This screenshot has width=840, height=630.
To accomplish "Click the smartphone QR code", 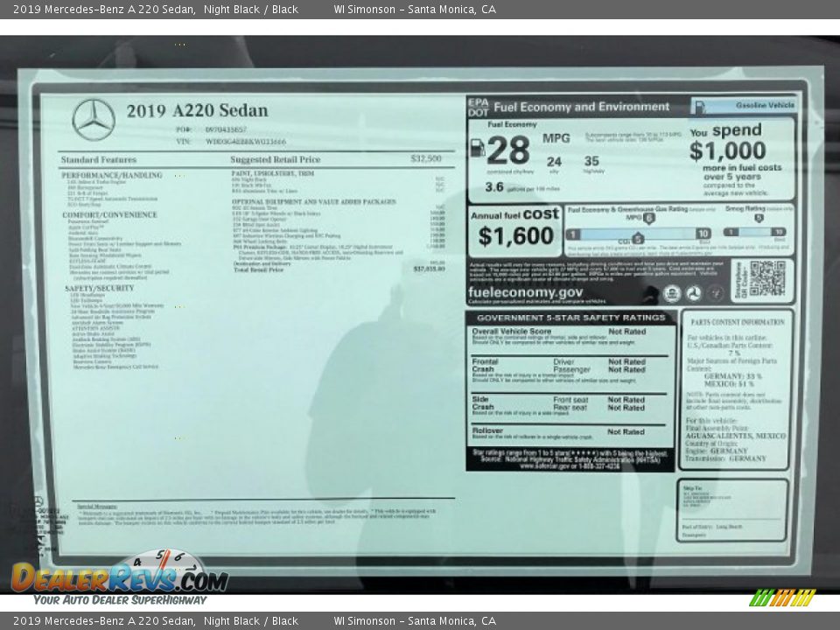I will (766, 279).
